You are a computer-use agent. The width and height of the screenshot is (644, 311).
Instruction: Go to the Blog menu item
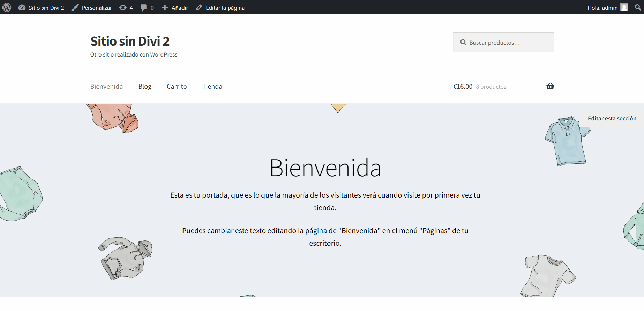(145, 86)
